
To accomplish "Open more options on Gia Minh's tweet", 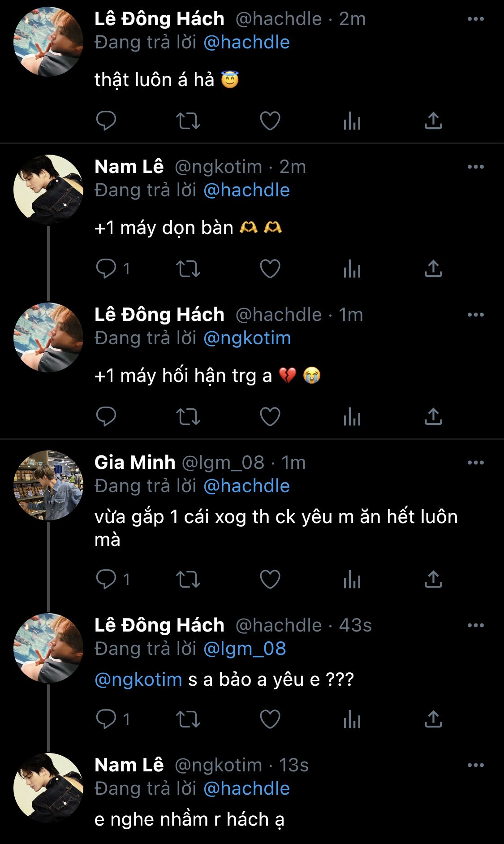I will pyautogui.click(x=475, y=463).
